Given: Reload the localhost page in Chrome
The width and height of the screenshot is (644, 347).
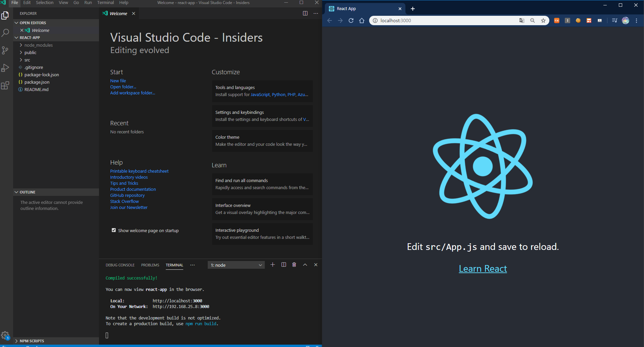Looking at the screenshot, I should pos(351,20).
